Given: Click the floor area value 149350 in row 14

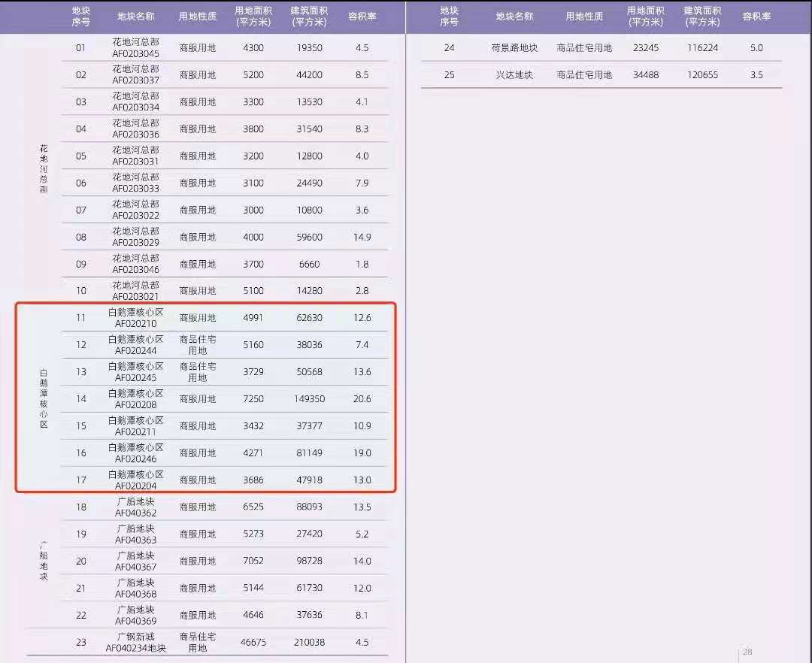Looking at the screenshot, I should click(308, 399).
